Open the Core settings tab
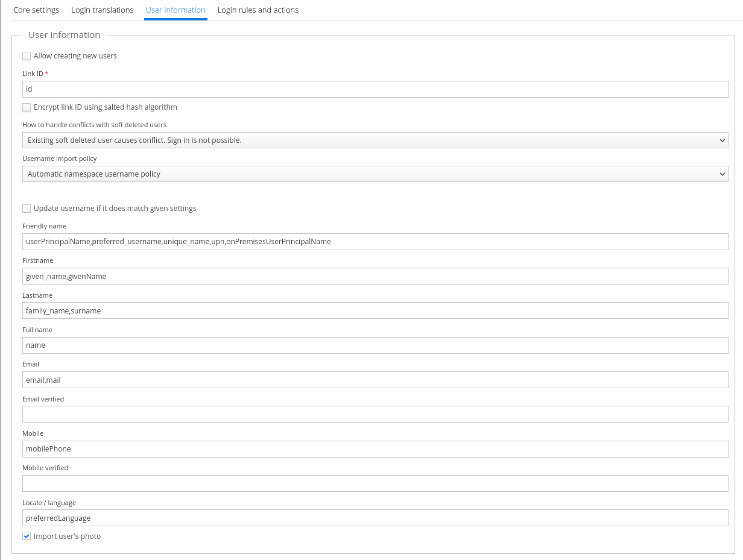The height and width of the screenshot is (560, 743). [36, 10]
